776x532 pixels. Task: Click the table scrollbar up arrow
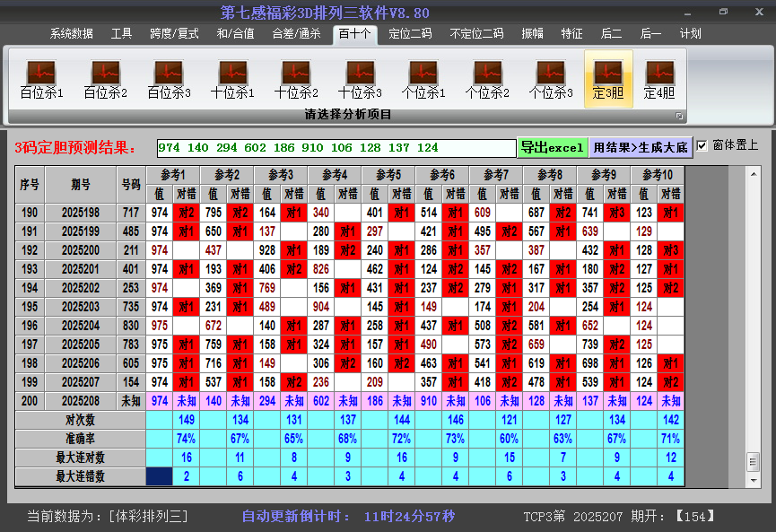click(x=754, y=174)
